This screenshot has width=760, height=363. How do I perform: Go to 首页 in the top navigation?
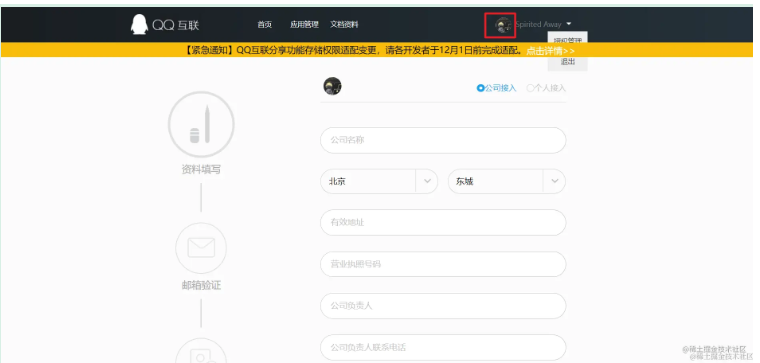pyautogui.click(x=265, y=25)
